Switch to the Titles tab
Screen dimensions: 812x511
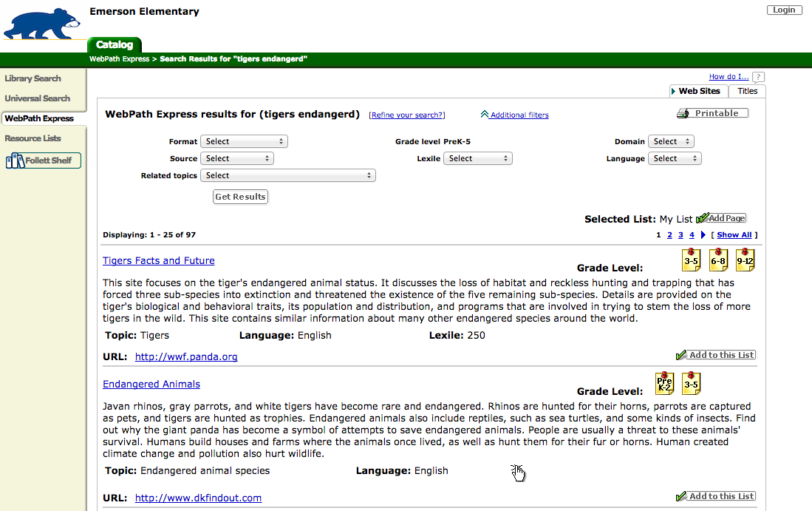click(x=747, y=91)
